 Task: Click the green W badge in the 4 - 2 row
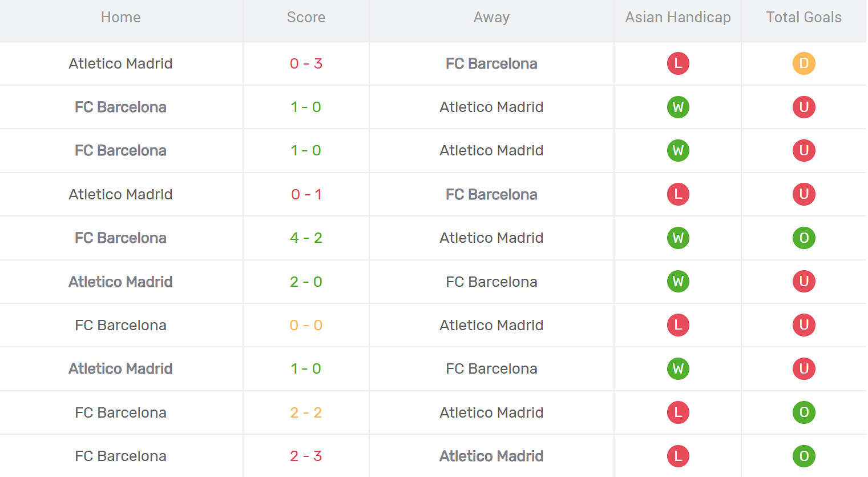pyautogui.click(x=678, y=238)
